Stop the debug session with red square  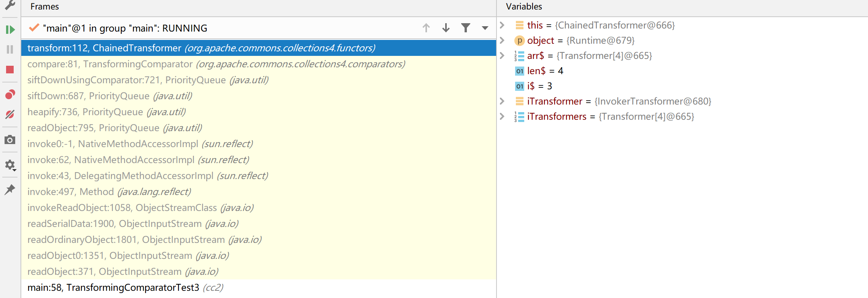[x=10, y=70]
